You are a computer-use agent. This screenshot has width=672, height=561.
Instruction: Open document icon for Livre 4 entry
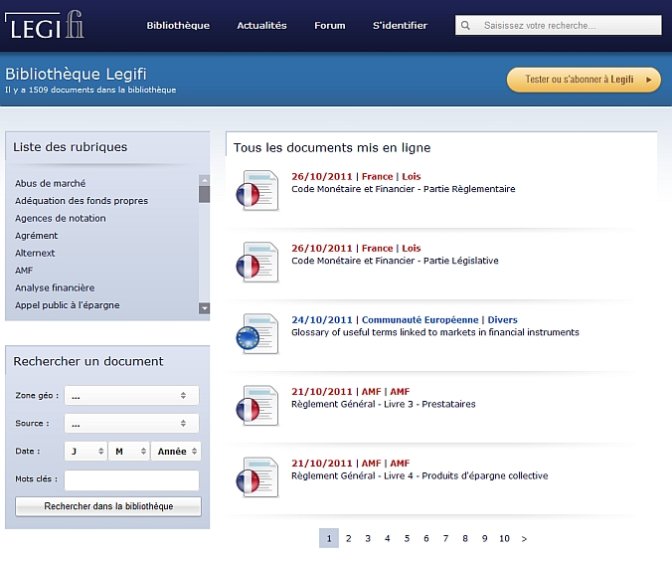coord(257,477)
